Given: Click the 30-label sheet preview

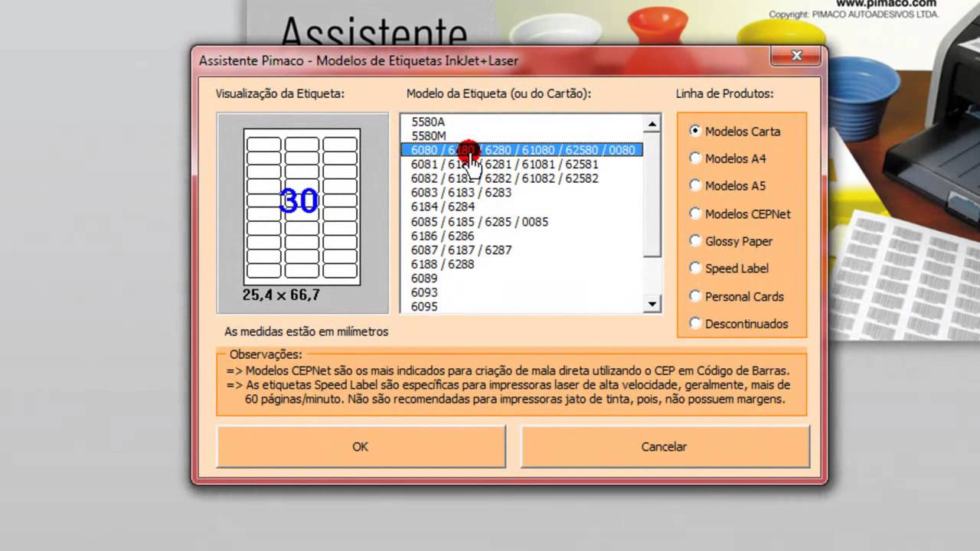Looking at the screenshot, I should 302,207.
